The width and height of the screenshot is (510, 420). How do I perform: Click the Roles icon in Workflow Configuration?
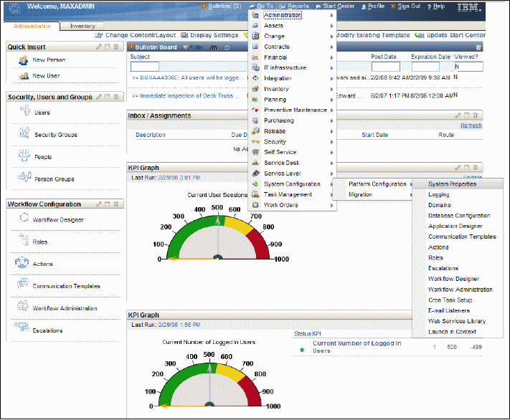[24, 239]
